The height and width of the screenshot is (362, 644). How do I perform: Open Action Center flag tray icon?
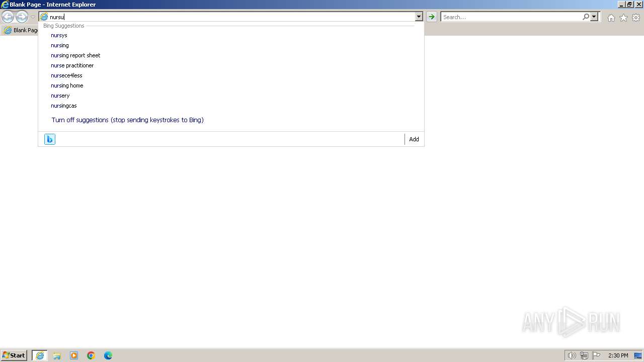pos(596,355)
